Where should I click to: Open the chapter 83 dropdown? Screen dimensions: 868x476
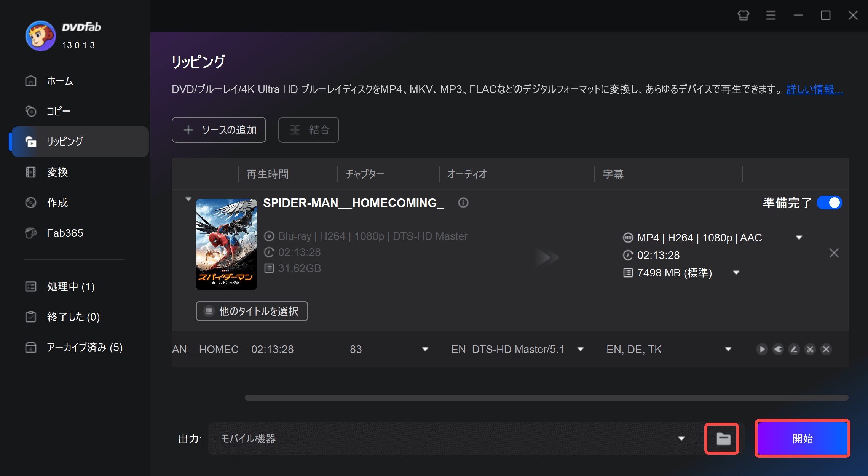coord(425,349)
